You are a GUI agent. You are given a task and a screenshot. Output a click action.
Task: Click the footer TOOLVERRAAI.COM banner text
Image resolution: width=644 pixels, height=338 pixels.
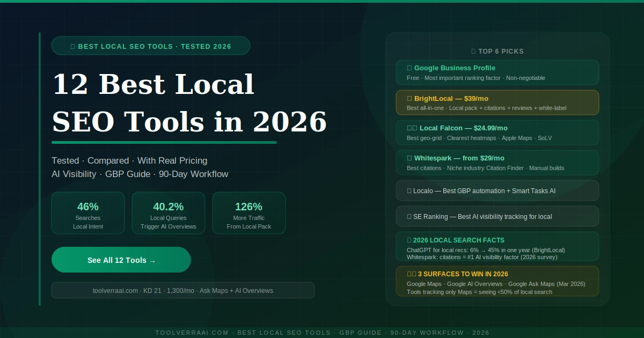(x=323, y=333)
